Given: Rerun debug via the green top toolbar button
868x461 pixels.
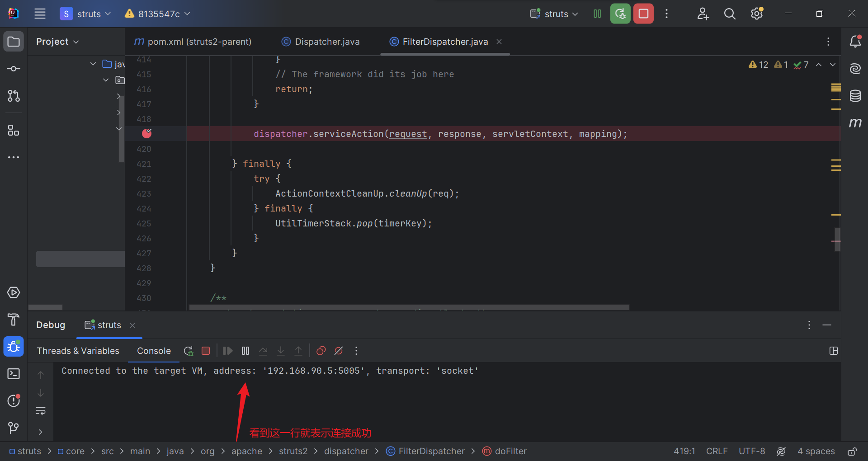Looking at the screenshot, I should coord(620,14).
